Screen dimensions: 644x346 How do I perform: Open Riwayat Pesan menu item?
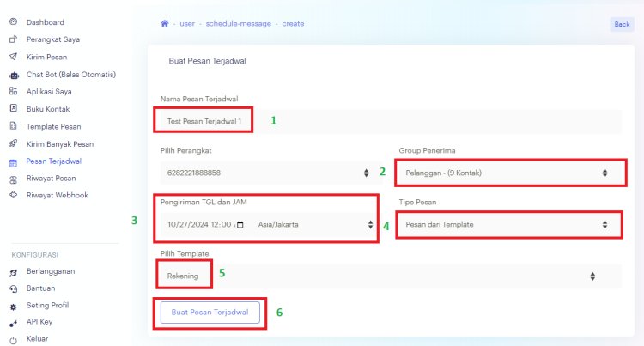[51, 178]
